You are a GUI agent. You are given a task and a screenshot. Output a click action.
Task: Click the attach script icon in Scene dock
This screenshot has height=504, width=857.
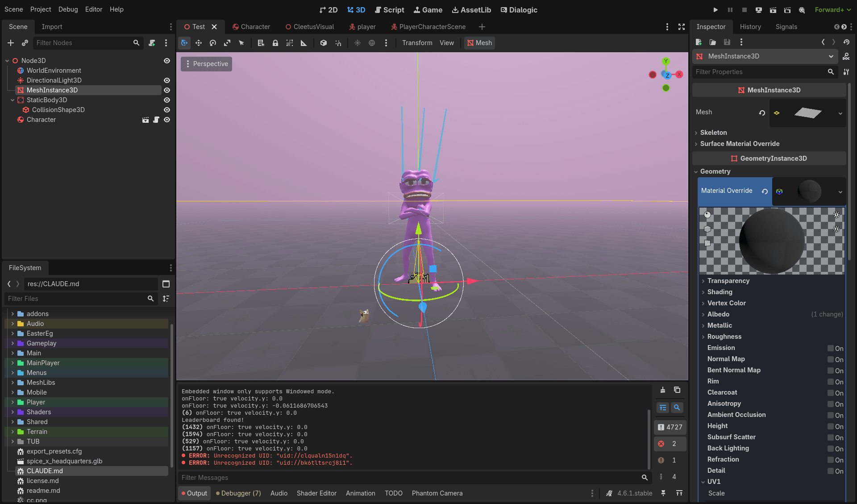click(x=152, y=43)
